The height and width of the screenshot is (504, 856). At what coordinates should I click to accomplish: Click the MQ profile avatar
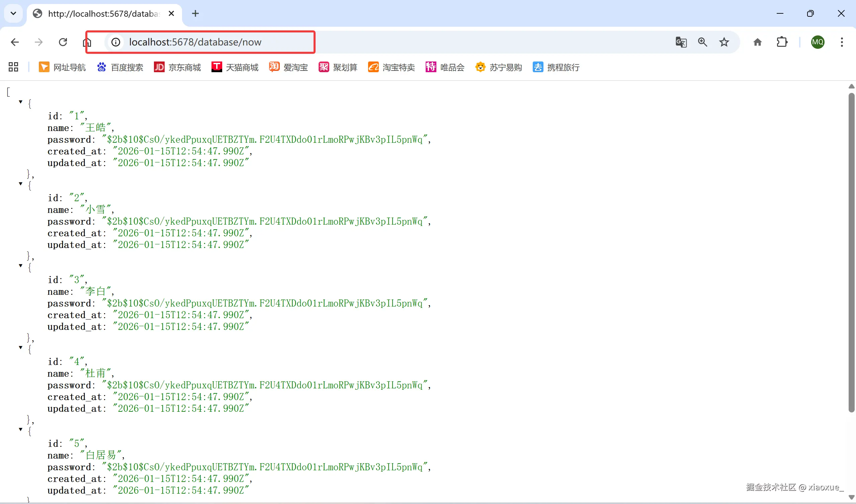(x=817, y=42)
